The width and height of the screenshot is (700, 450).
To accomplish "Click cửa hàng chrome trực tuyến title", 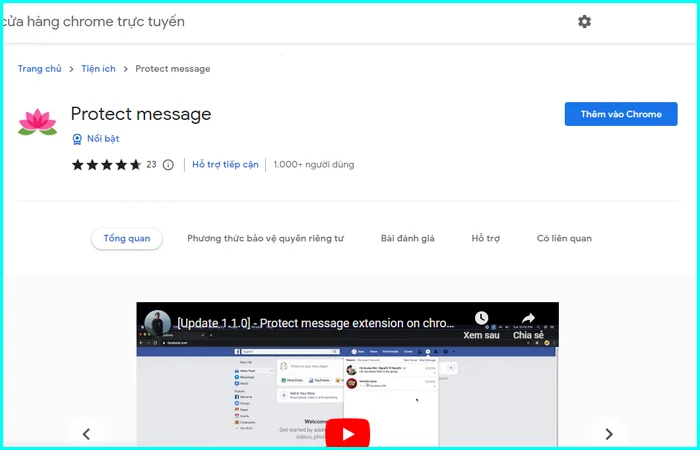I will tap(93, 21).
